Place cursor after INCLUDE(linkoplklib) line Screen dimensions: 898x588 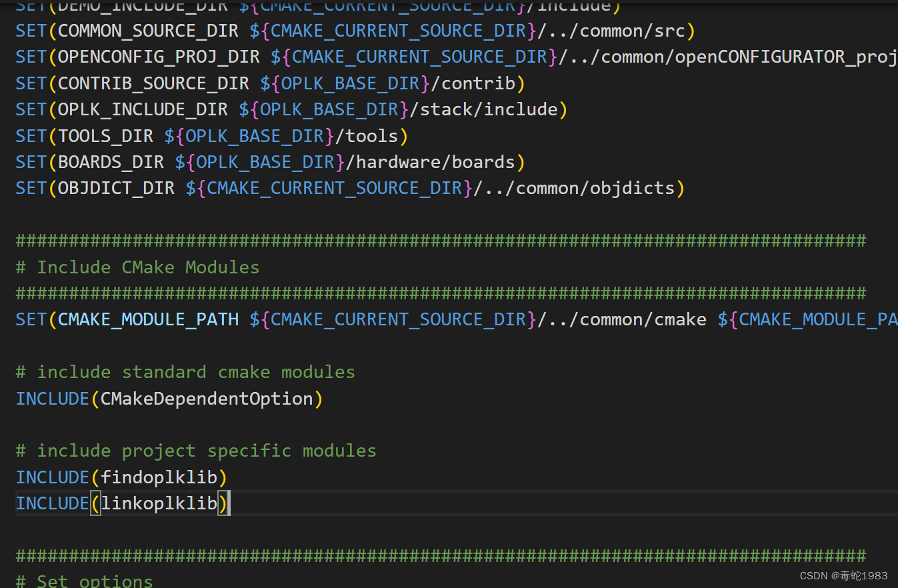tap(231, 503)
